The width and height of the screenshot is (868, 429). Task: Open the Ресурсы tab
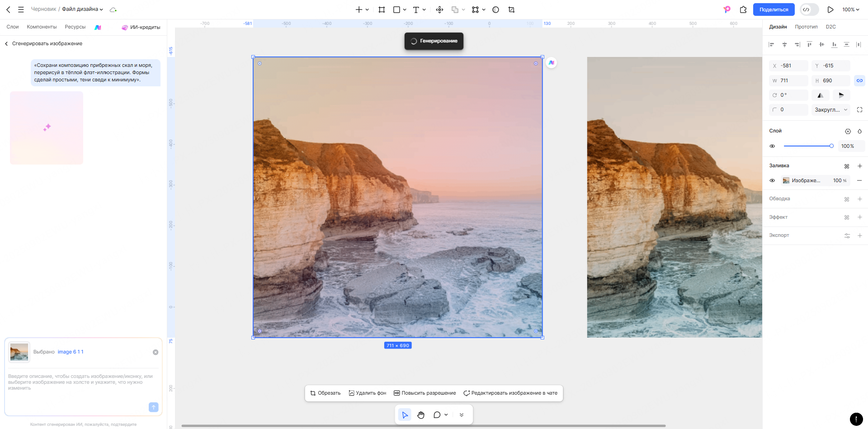(x=75, y=27)
